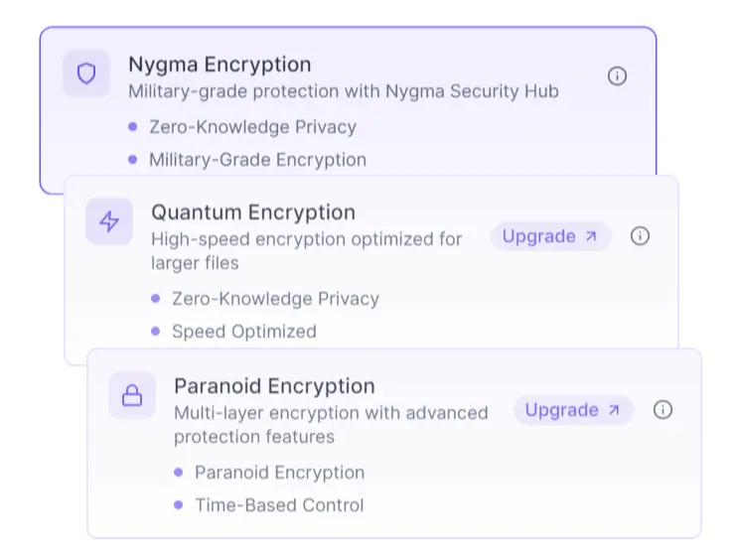Screen dimensions: 735x560
Task: Click the padlock Paranoid Encryption icon
Action: point(132,395)
